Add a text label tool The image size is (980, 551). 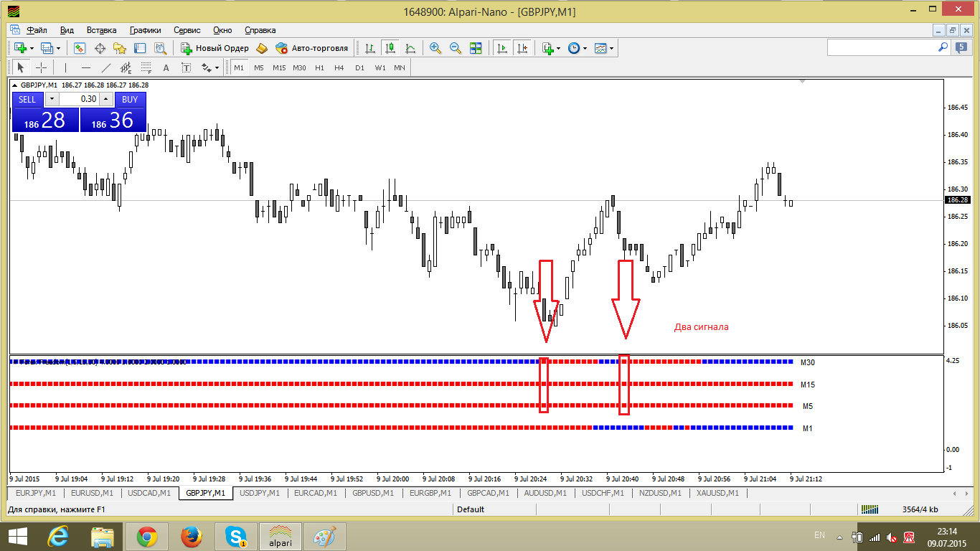coord(187,67)
